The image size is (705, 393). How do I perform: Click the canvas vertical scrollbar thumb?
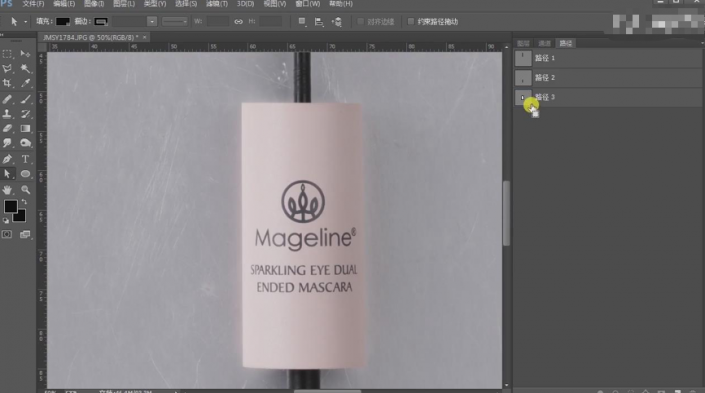506,213
